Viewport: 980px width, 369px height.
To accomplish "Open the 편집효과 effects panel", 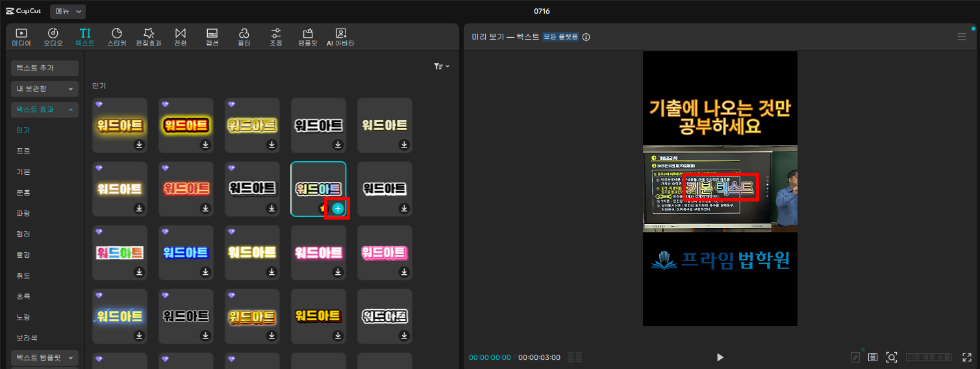I will pyautogui.click(x=149, y=37).
